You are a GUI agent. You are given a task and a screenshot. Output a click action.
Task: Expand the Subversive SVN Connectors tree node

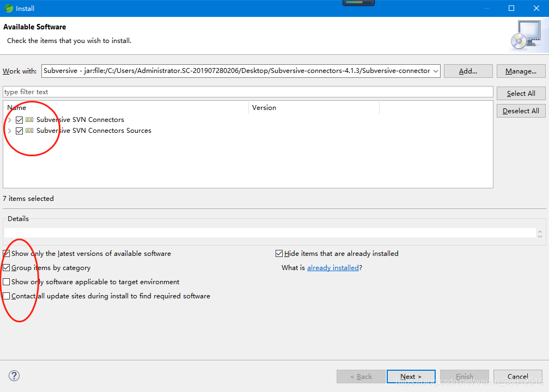(x=10, y=120)
